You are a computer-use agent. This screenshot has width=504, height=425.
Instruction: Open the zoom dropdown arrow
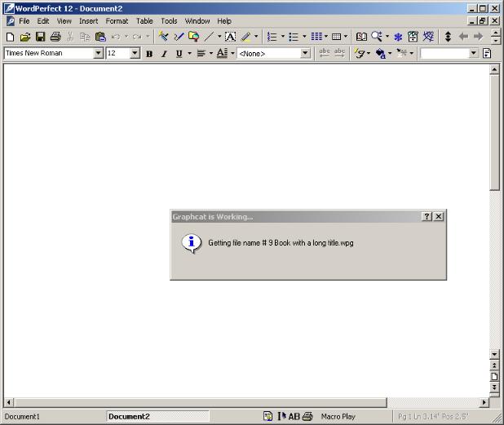(x=387, y=37)
